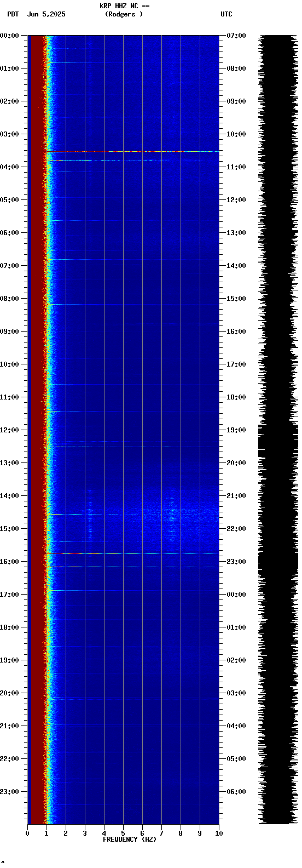302x868 pixels.
Task: Click the bright red event line near 03:30 PDT
Action: click(x=132, y=151)
